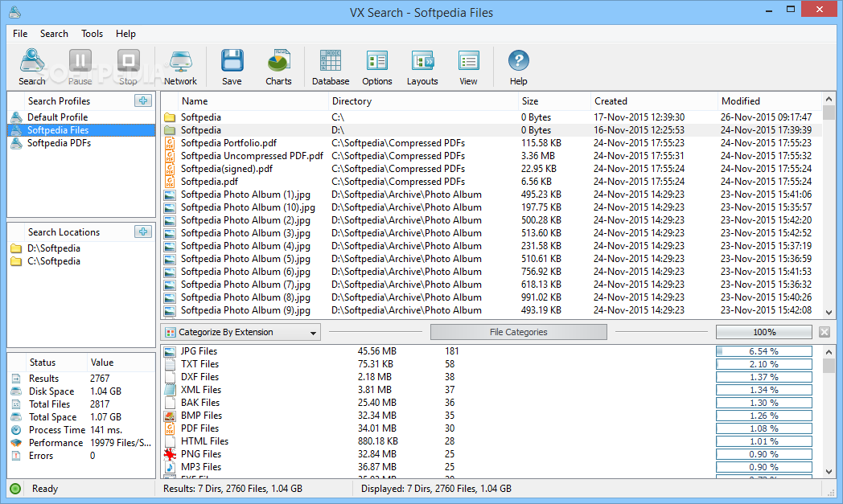Select the Softpedia Photo Album (5).jpg row
The image size is (843, 504).
tap(492, 259)
